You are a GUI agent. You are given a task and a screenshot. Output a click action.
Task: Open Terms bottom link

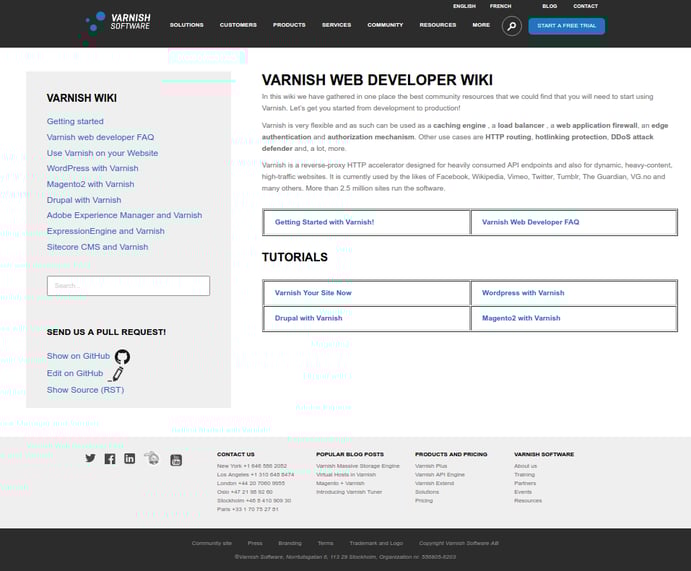click(x=326, y=543)
